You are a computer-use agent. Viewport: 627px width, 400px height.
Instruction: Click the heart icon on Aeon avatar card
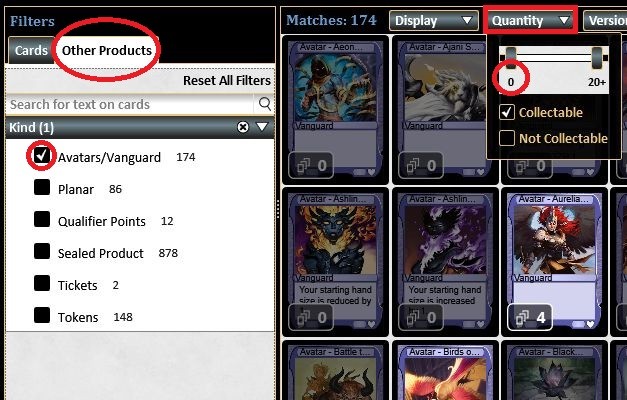point(371,172)
